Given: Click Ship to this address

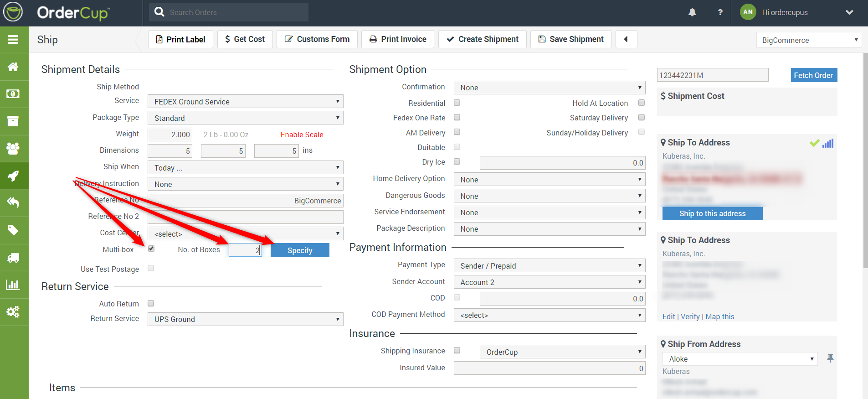Looking at the screenshot, I should click(x=713, y=213).
